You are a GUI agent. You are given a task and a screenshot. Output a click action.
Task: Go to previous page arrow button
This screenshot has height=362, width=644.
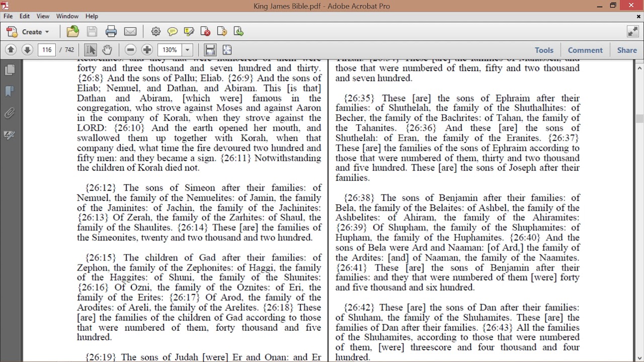(11, 50)
